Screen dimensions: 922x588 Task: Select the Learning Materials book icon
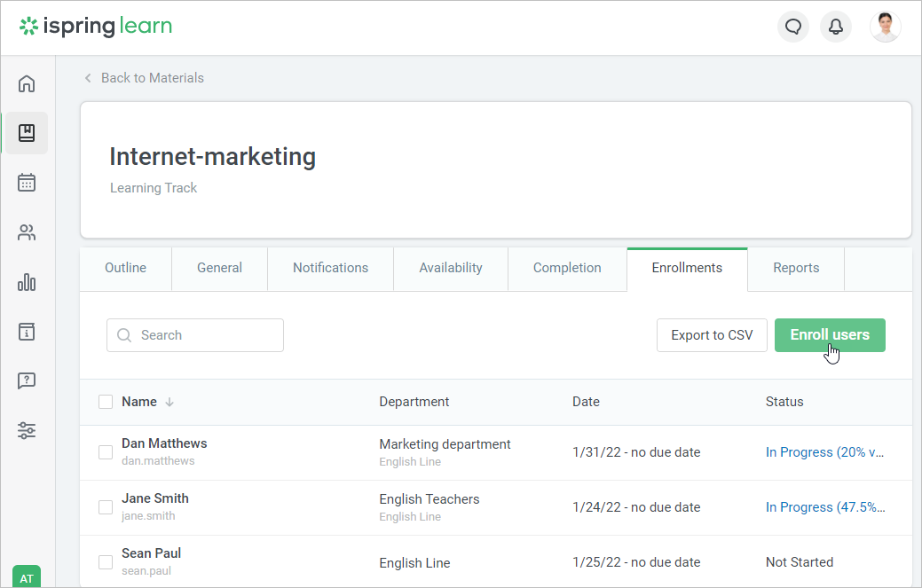[x=26, y=132]
